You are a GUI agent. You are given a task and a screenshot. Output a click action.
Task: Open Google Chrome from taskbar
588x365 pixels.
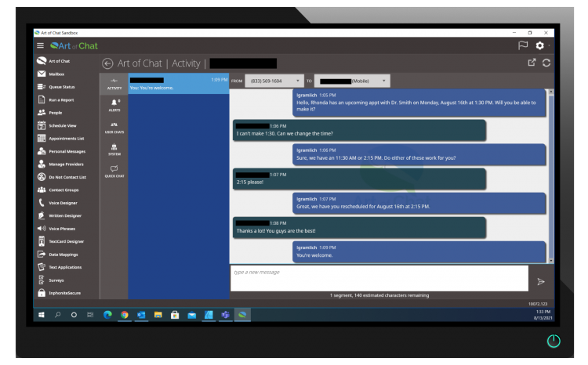click(125, 315)
